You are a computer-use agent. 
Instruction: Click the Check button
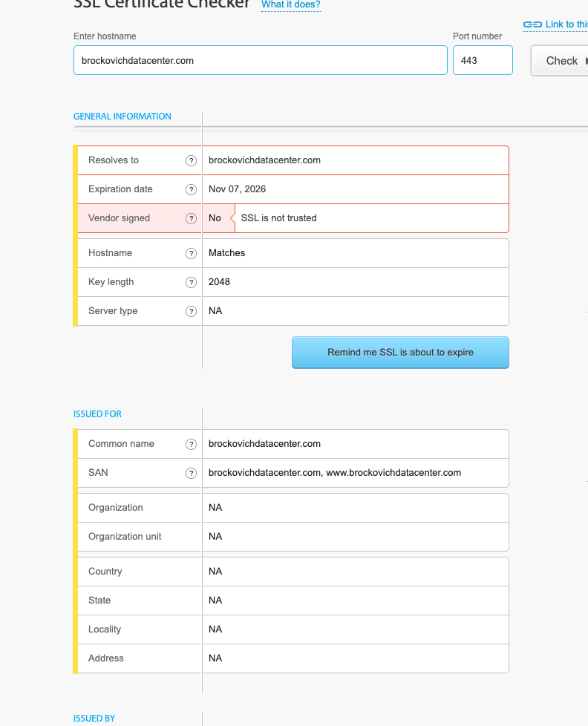pyautogui.click(x=560, y=61)
